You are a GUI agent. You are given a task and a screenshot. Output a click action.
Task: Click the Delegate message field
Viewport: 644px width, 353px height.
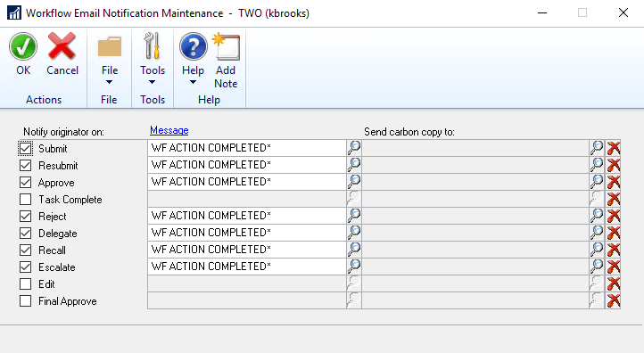(247, 233)
